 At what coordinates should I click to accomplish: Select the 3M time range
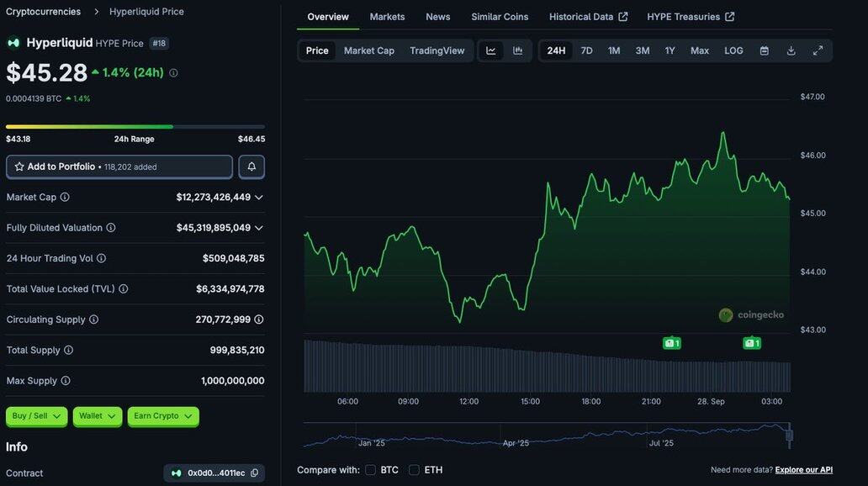[642, 50]
